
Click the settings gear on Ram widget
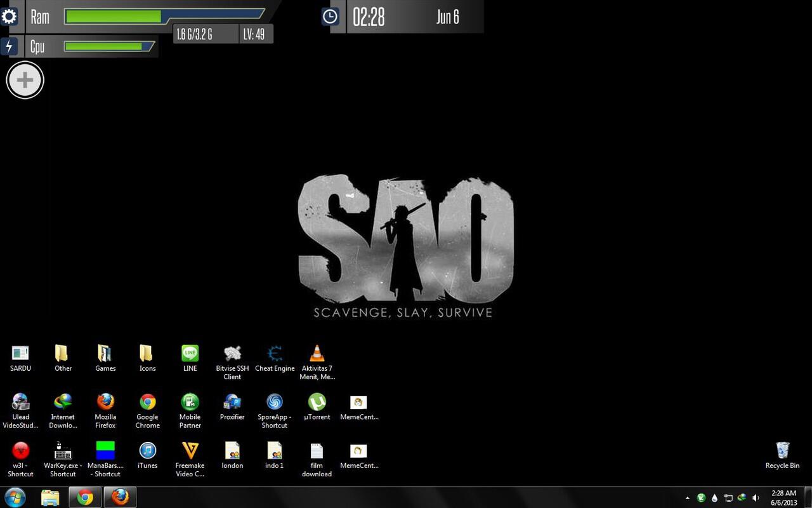[x=9, y=16]
